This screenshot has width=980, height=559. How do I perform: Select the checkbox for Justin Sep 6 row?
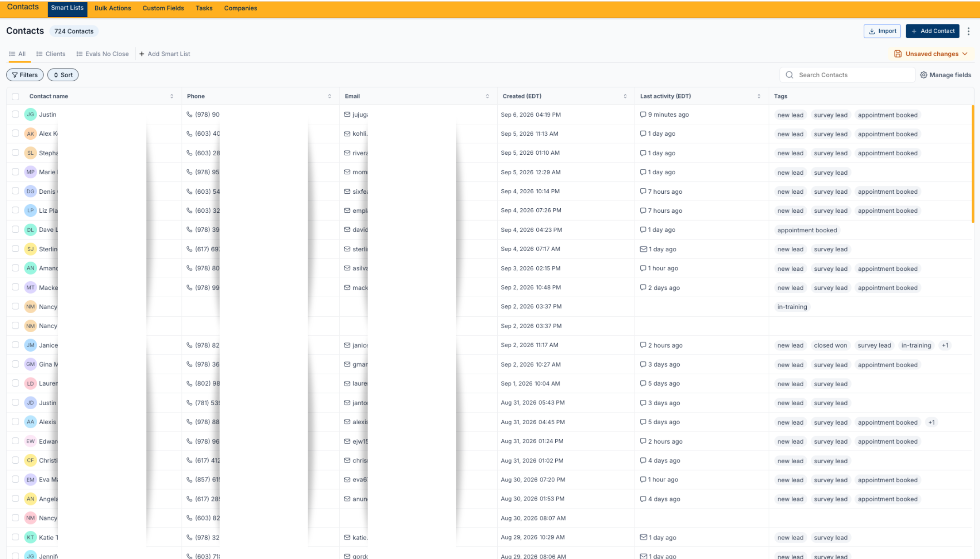[15, 114]
